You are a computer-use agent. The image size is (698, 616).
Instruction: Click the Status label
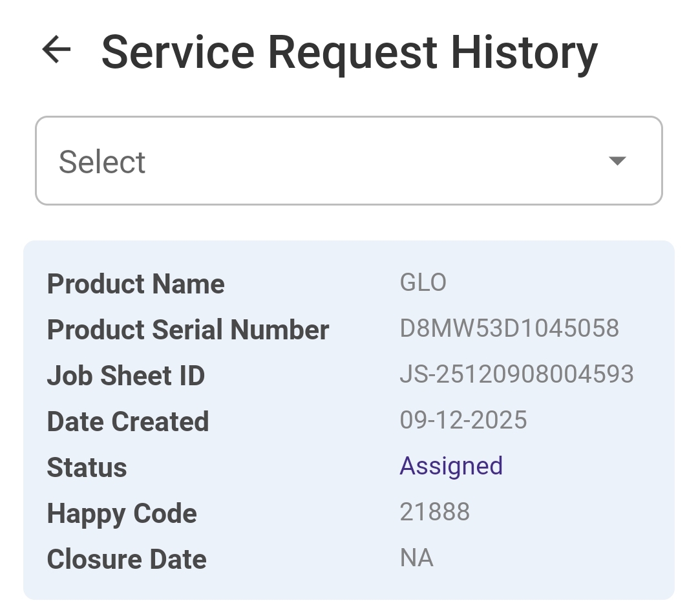[87, 468]
